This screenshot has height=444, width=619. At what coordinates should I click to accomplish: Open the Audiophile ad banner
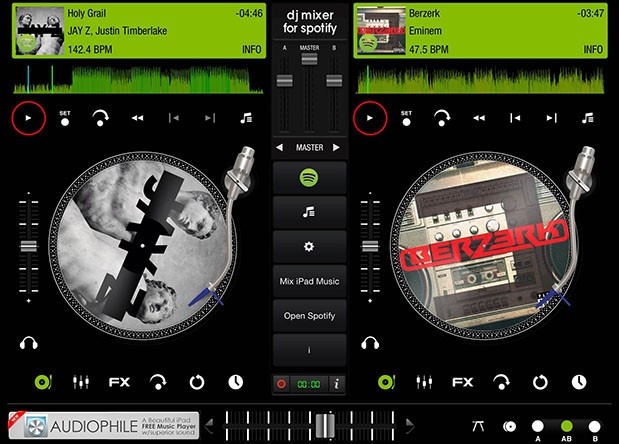point(104,425)
